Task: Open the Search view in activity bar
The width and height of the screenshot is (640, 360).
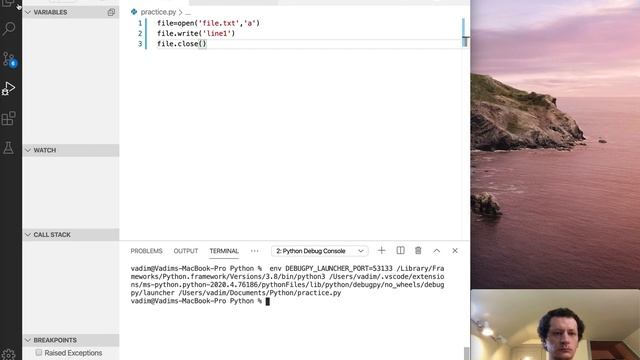Action: (x=9, y=29)
